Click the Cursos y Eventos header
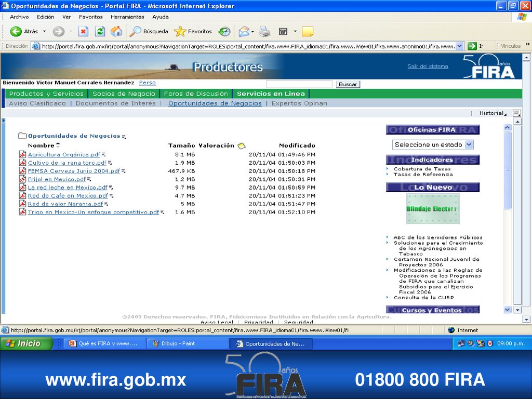Image resolution: width=532 pixels, height=399 pixels. [x=433, y=310]
